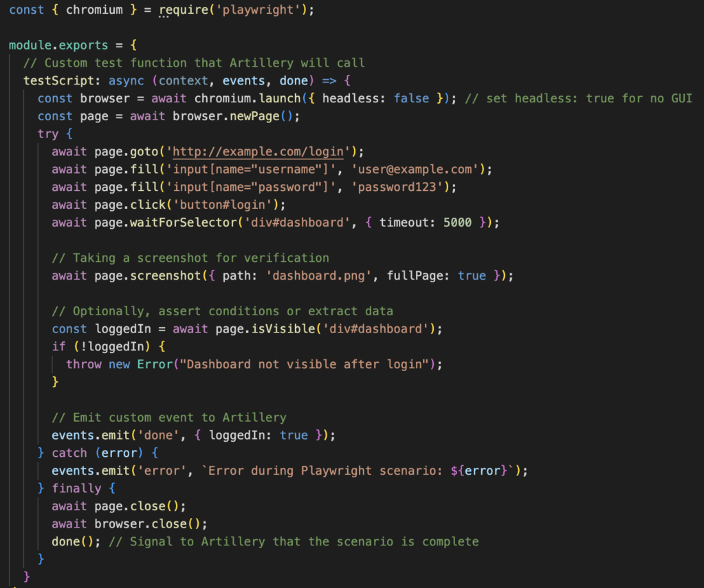Click comment 'Taking a screenshot for verification'
This screenshot has width=704, height=588.
click(190, 258)
